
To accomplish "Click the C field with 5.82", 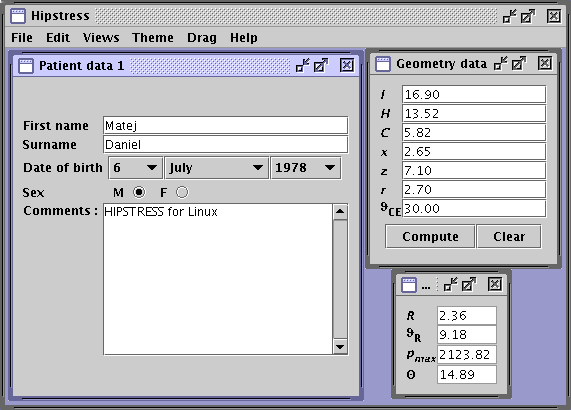I will click(474, 133).
